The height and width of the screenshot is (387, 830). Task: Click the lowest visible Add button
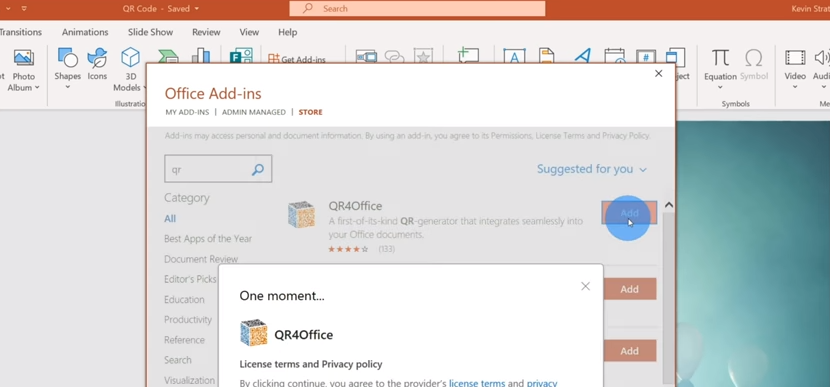pyautogui.click(x=629, y=351)
